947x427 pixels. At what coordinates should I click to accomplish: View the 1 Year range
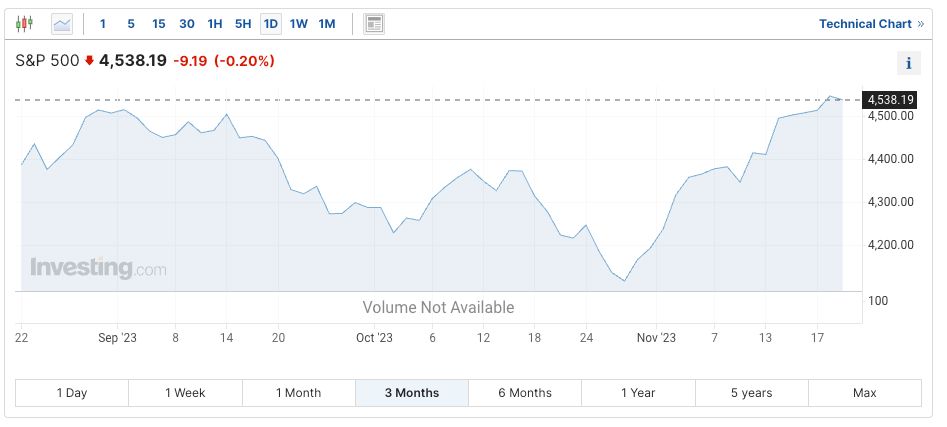pos(638,393)
